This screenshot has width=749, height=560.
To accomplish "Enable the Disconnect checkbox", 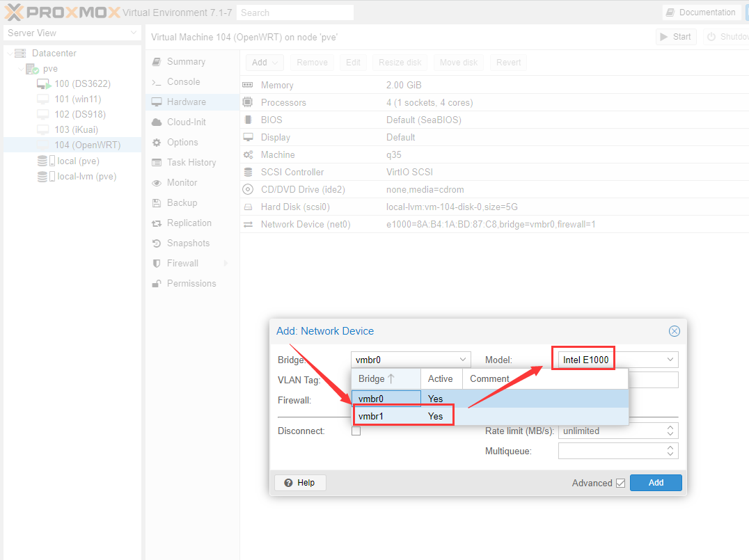I will 356,431.
